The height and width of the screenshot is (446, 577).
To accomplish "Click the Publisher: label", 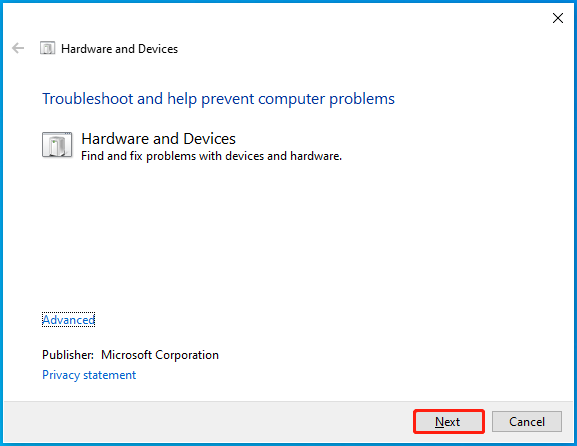I will click(68, 355).
